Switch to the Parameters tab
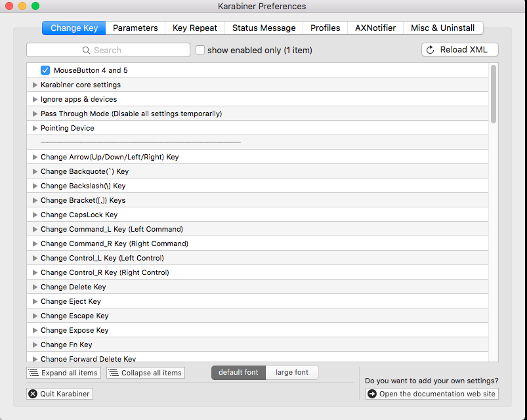This screenshot has width=527, height=420. point(135,28)
